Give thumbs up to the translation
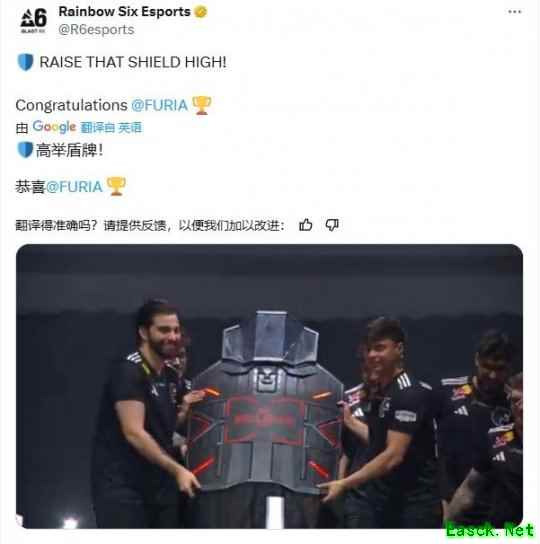540x544 pixels. (x=305, y=225)
